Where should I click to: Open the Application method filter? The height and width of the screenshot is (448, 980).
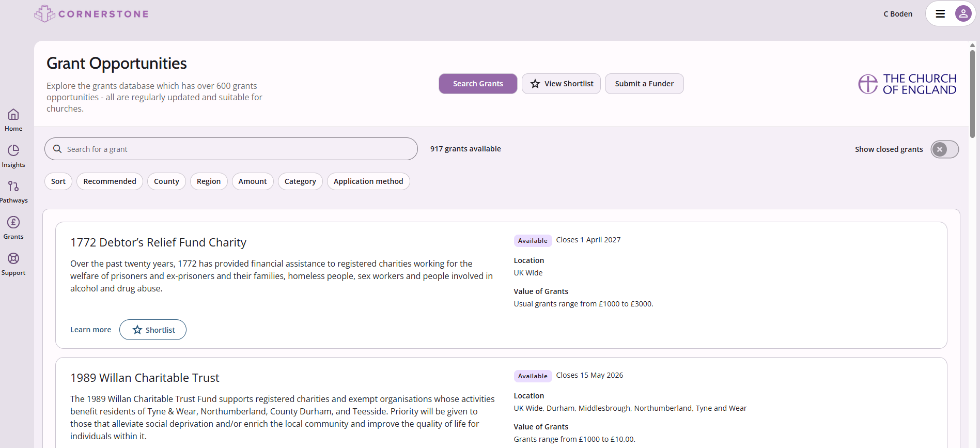pyautogui.click(x=368, y=181)
